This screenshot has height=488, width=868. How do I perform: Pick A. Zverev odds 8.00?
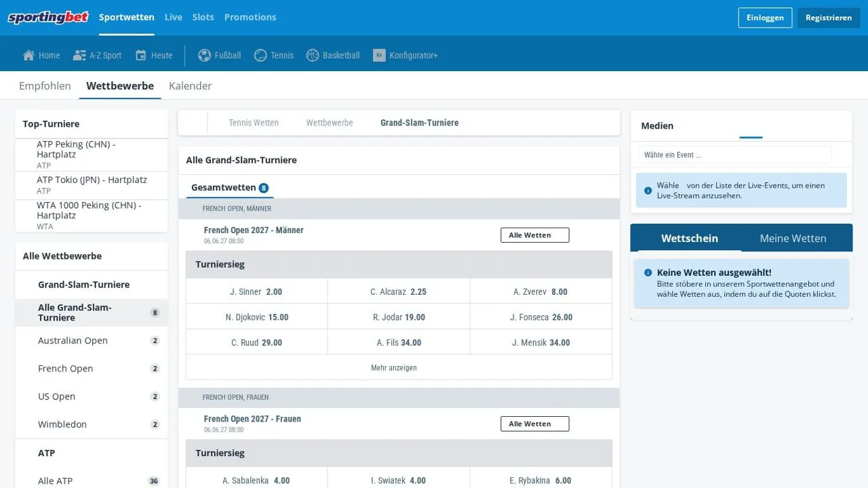click(x=540, y=291)
